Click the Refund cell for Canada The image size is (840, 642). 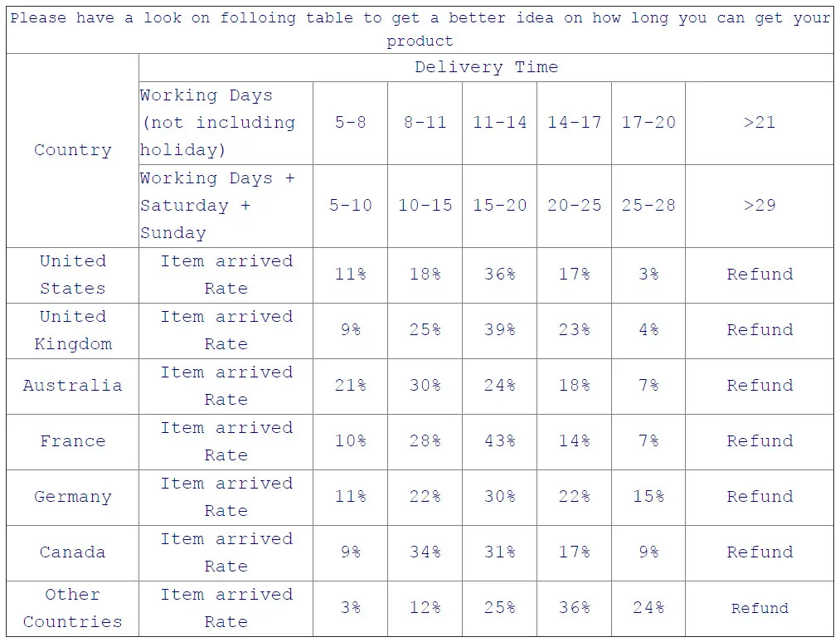pyautogui.click(x=759, y=552)
